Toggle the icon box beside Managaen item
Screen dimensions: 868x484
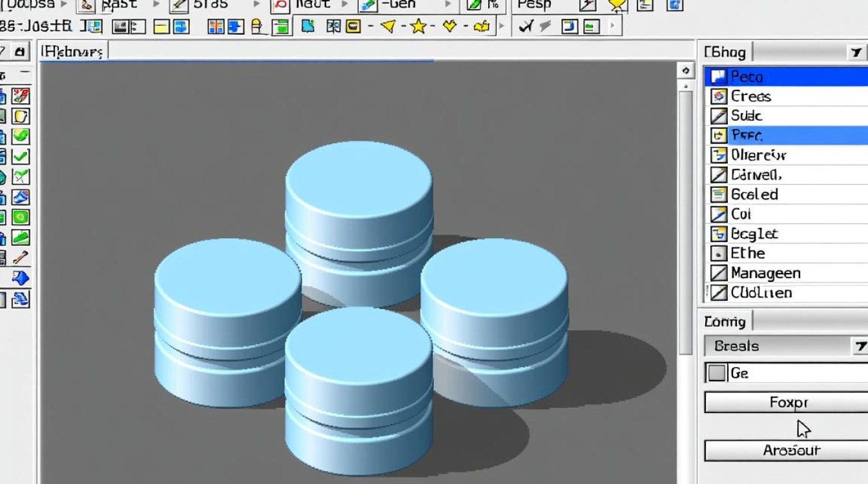[719, 273]
